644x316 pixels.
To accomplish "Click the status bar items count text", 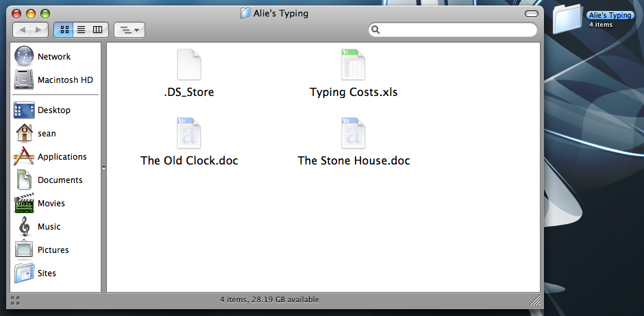I will coord(269,300).
